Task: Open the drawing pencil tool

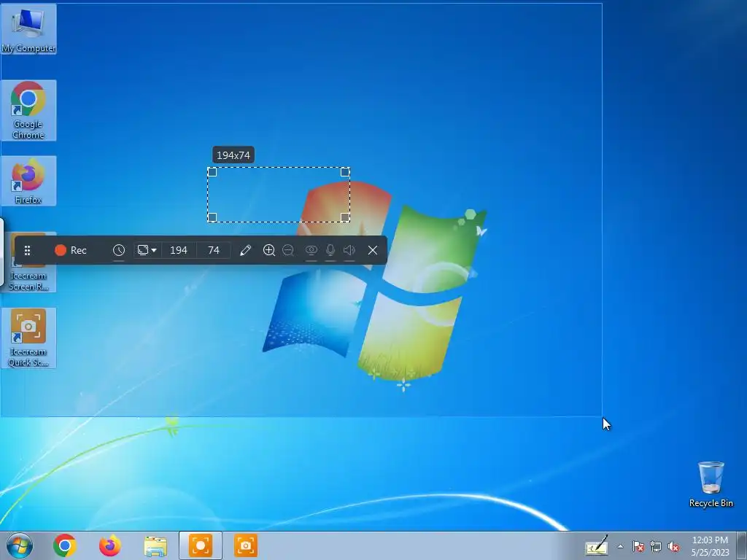Action: click(x=245, y=250)
